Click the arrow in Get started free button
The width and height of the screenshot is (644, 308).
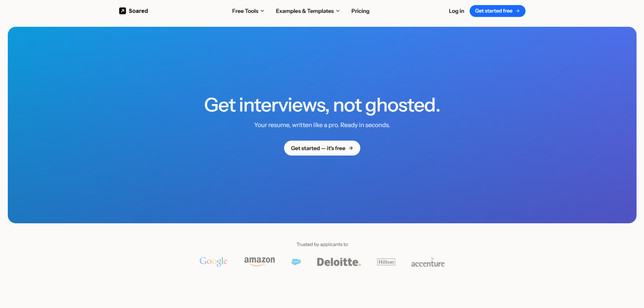tap(518, 11)
